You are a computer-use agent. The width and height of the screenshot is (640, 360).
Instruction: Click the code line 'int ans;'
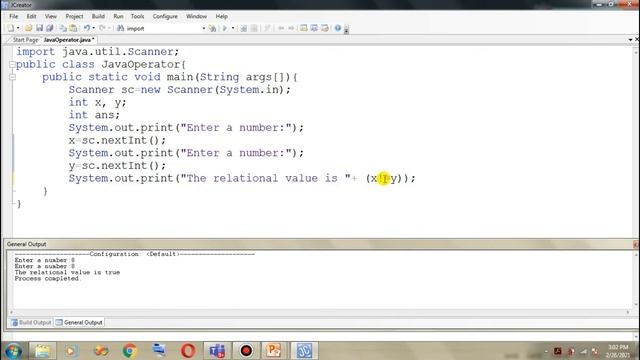[x=94, y=115]
